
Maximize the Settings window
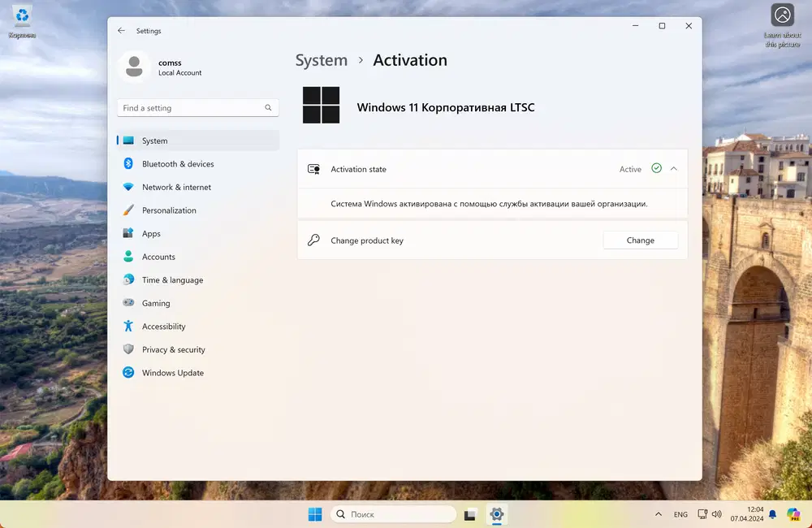click(x=662, y=26)
